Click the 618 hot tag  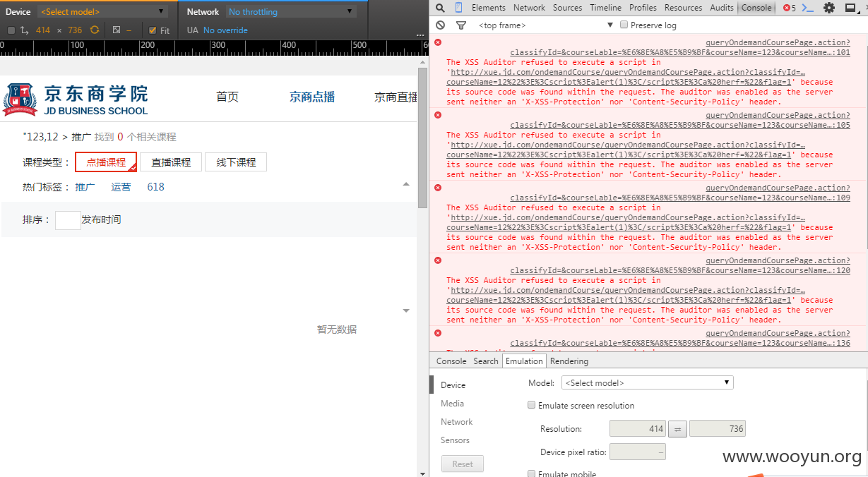pos(155,187)
